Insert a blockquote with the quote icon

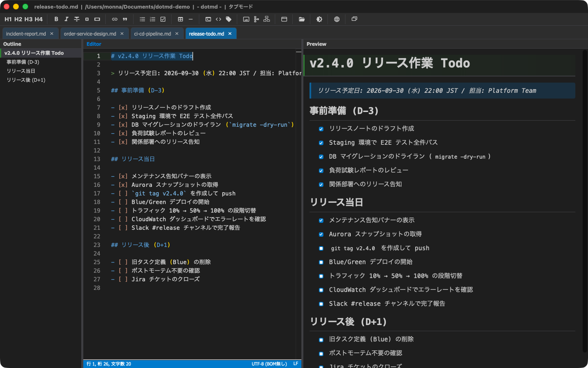tap(125, 19)
